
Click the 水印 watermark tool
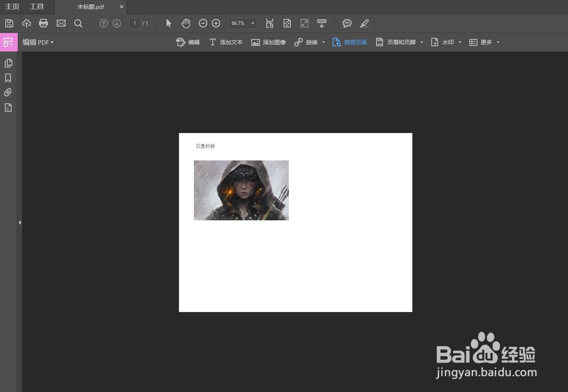point(442,42)
